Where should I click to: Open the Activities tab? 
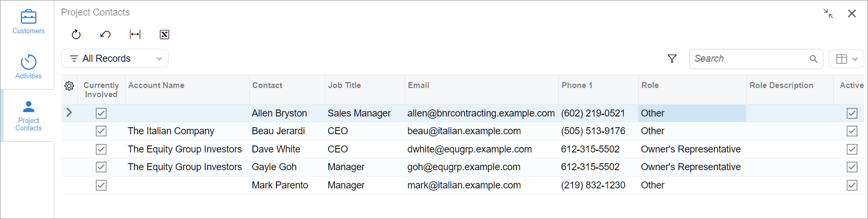tap(28, 67)
